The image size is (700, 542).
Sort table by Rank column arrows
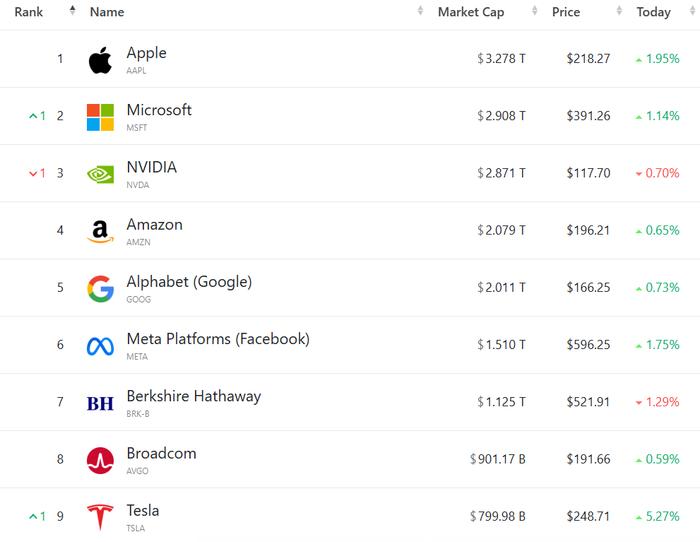[73, 11]
